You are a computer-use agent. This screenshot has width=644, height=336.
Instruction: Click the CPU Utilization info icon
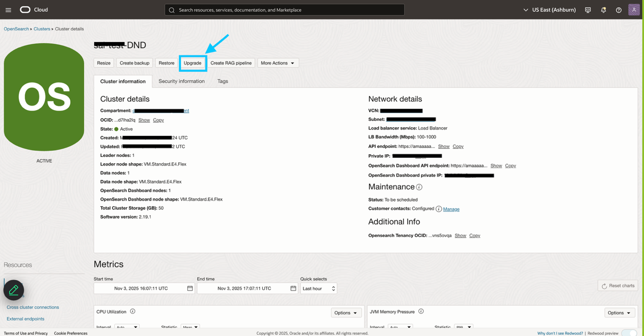[132, 311]
